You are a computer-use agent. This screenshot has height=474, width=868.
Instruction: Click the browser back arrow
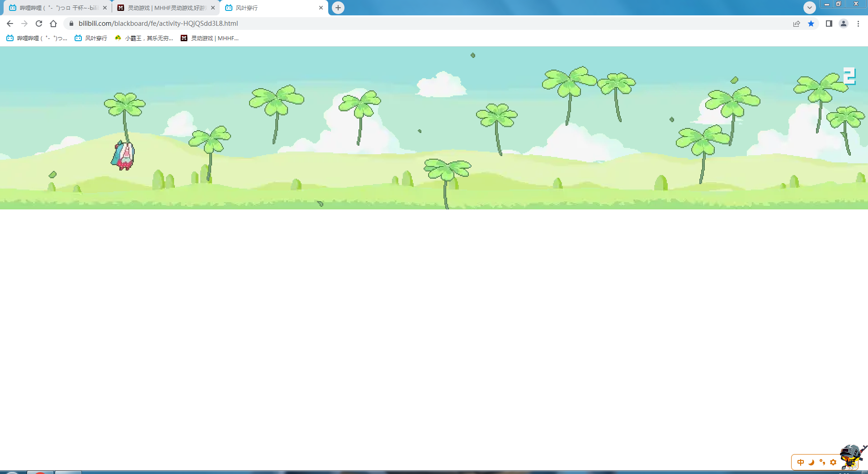click(x=10, y=24)
